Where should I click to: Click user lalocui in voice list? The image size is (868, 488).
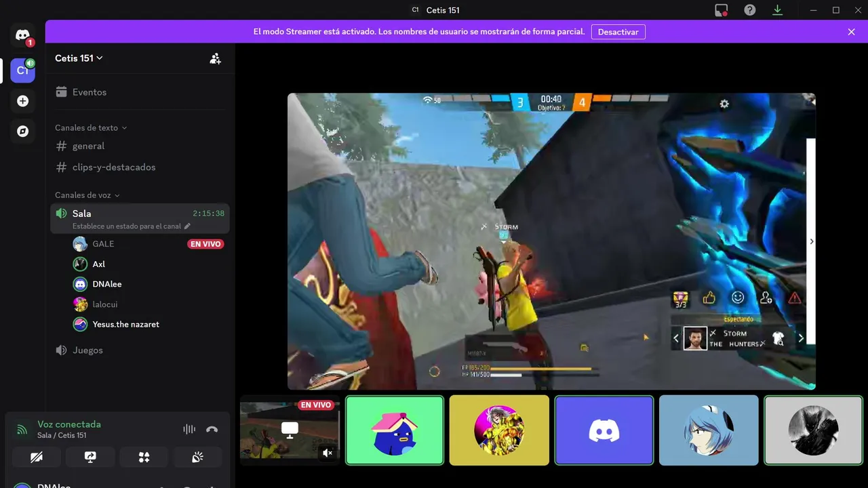point(105,304)
